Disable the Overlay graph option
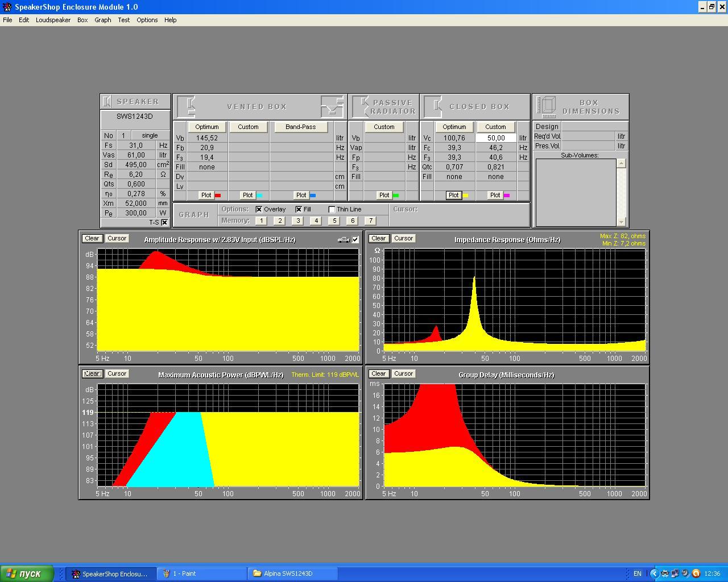This screenshot has width=728, height=582. pyautogui.click(x=259, y=209)
